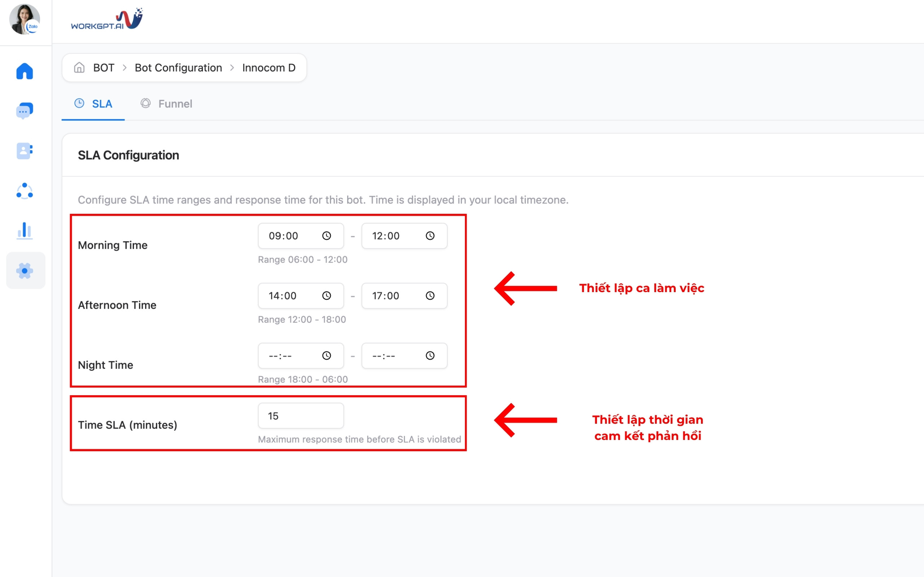924x577 pixels.
Task: Open Afternoon end time clock picker
Action: (x=430, y=296)
